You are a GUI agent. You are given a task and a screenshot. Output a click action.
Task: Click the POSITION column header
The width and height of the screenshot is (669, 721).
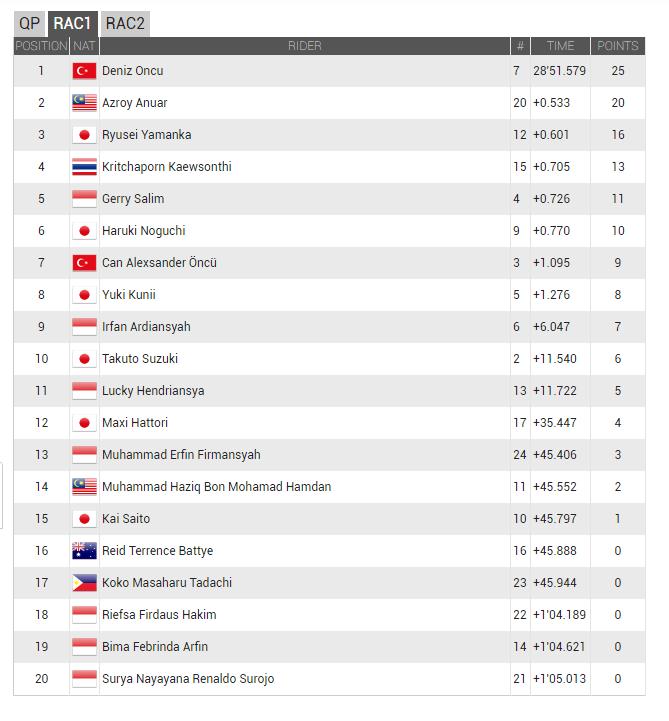41,46
